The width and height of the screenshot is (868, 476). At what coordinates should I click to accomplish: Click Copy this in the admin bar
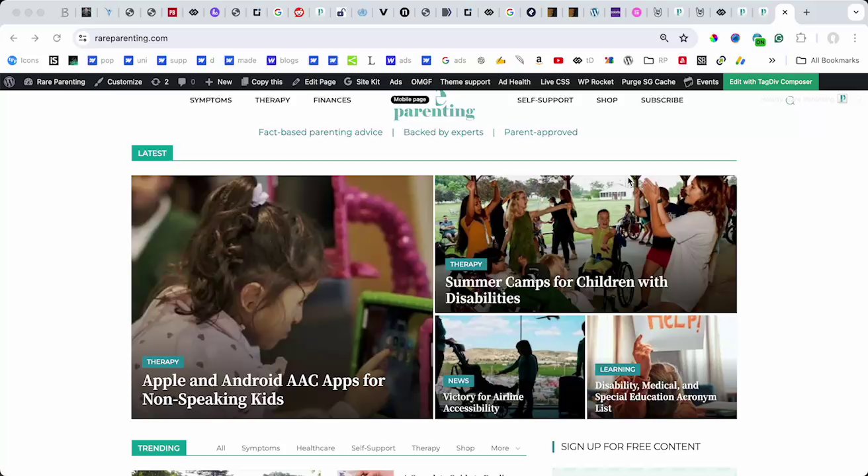point(261,82)
